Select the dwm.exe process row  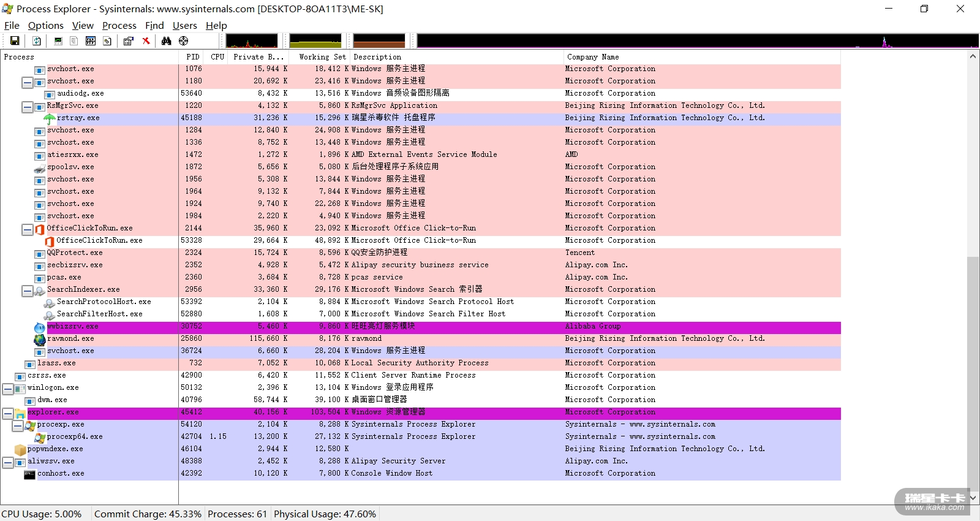coord(420,400)
